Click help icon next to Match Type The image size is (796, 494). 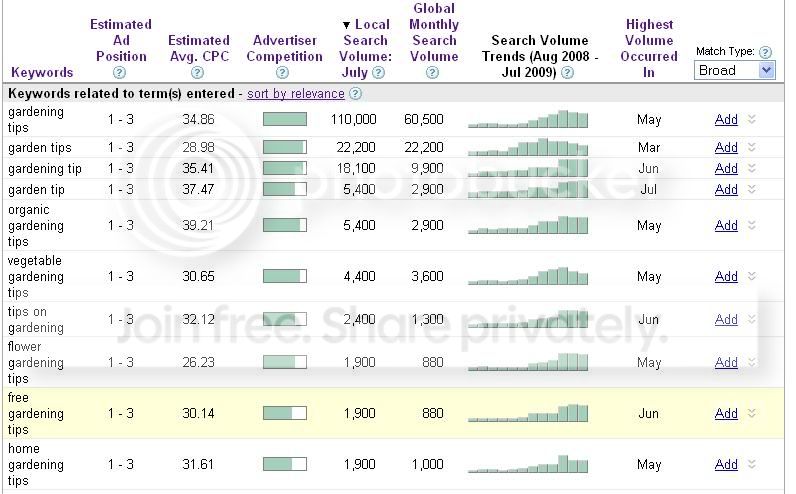point(765,52)
